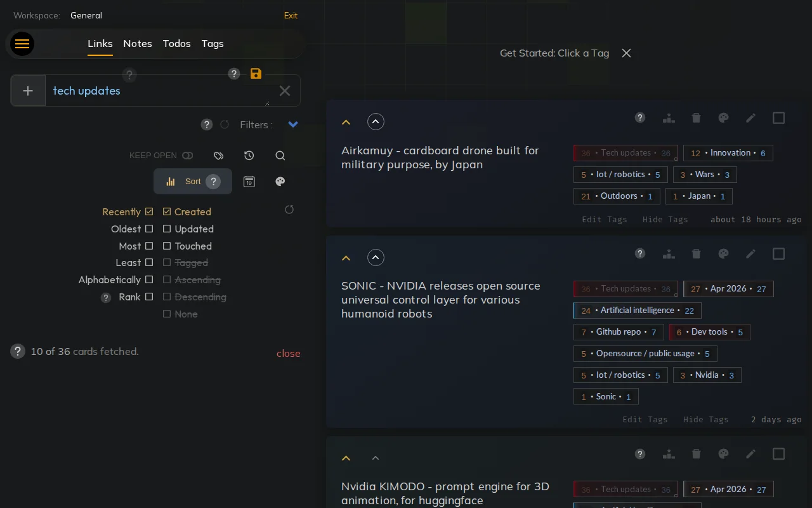Check the Alphabetically option
This screenshot has height=508, width=812.
pyautogui.click(x=149, y=279)
